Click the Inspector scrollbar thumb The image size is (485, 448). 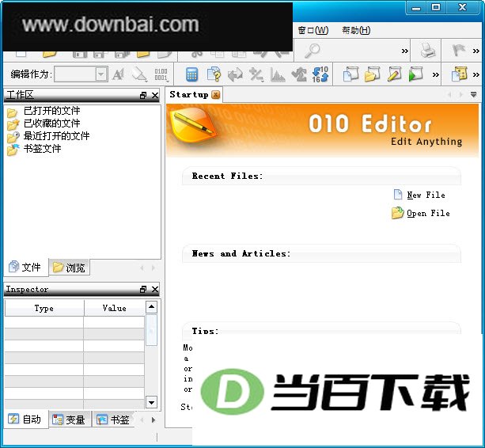pos(151,330)
